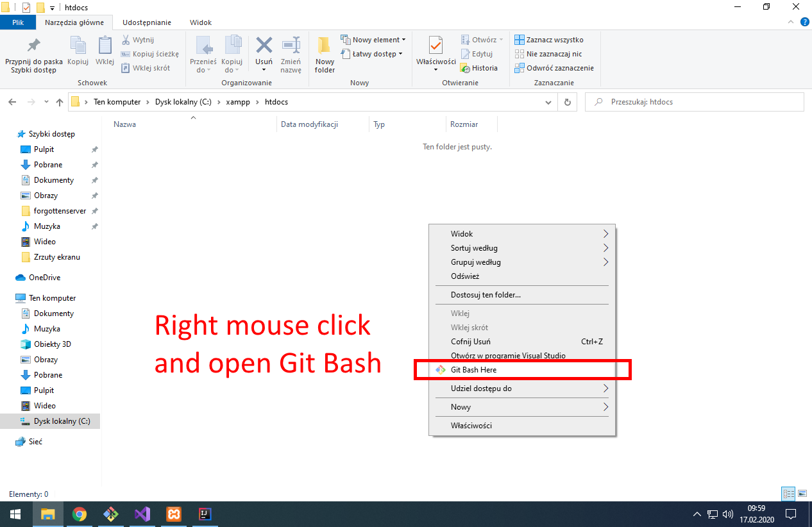Switch to the Widok ribbon tab
Screen dimensions: 812x527
pyautogui.click(x=201, y=22)
